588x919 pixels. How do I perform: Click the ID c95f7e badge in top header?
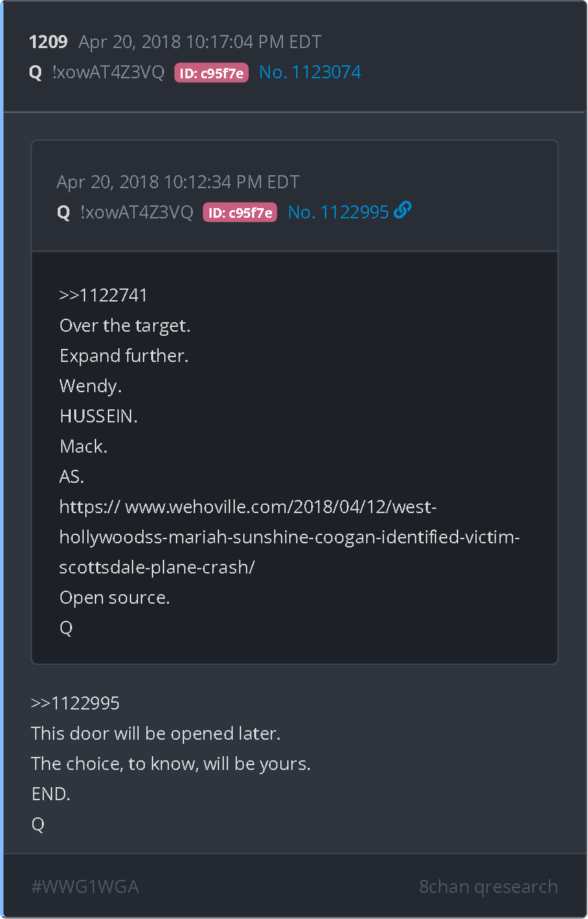tap(212, 73)
